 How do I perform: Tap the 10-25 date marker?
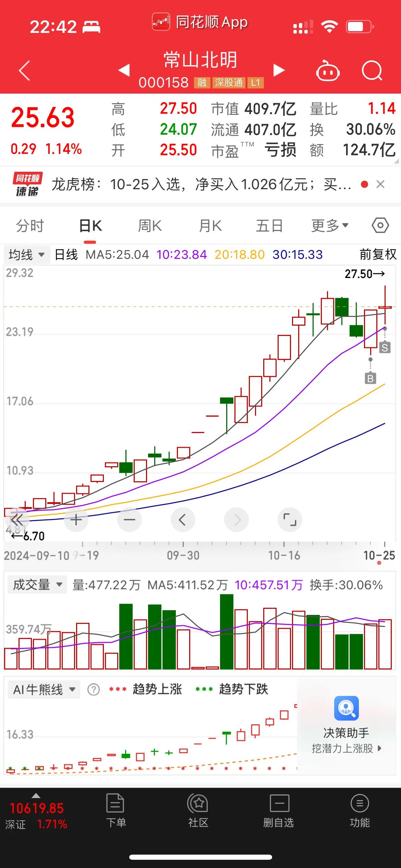tap(379, 555)
